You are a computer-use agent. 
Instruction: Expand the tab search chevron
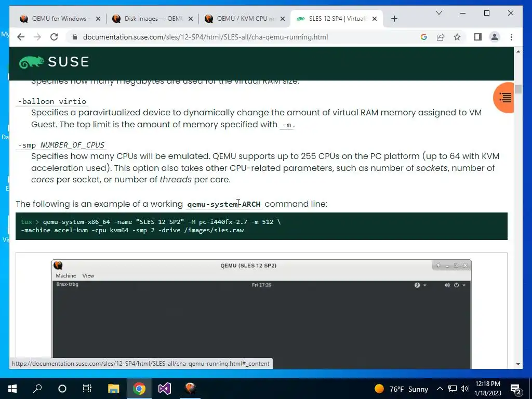tap(438, 13)
